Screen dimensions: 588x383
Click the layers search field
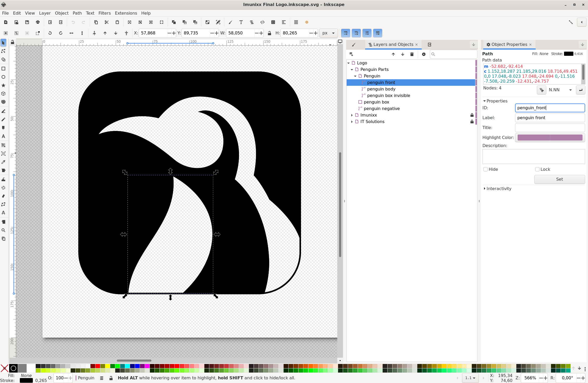453,54
